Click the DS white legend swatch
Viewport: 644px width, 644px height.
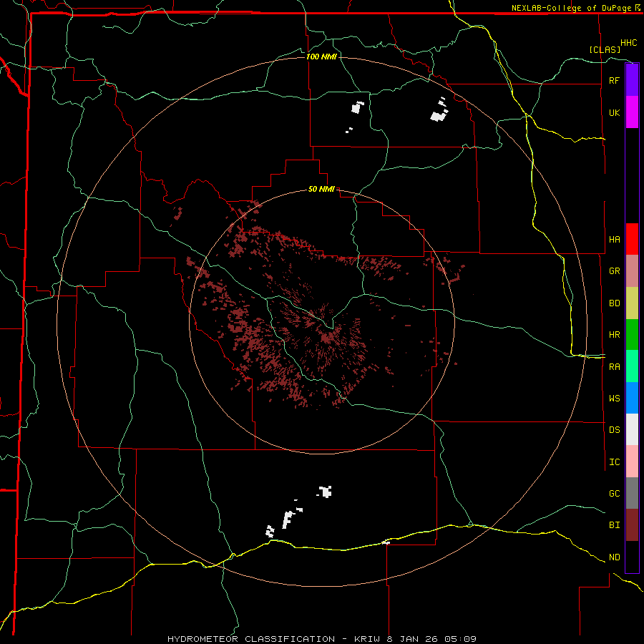tap(632, 429)
